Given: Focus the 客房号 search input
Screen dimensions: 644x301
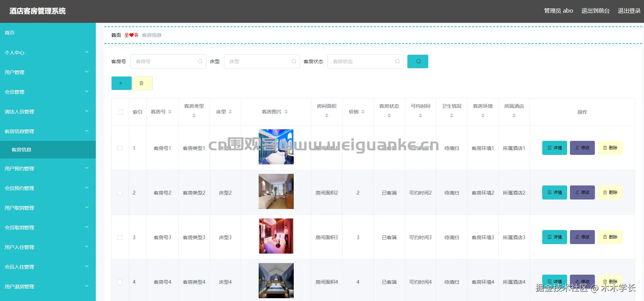Looking at the screenshot, I should [x=168, y=61].
